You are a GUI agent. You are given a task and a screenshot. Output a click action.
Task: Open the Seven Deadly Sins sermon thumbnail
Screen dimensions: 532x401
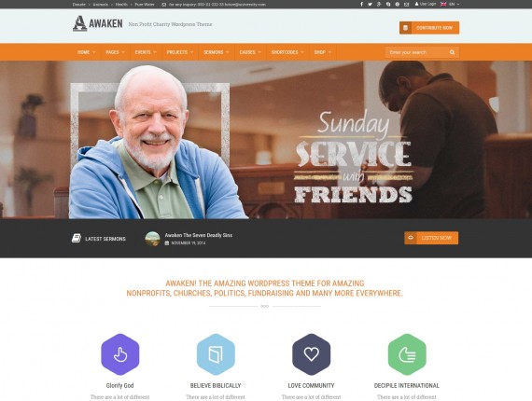click(x=153, y=239)
